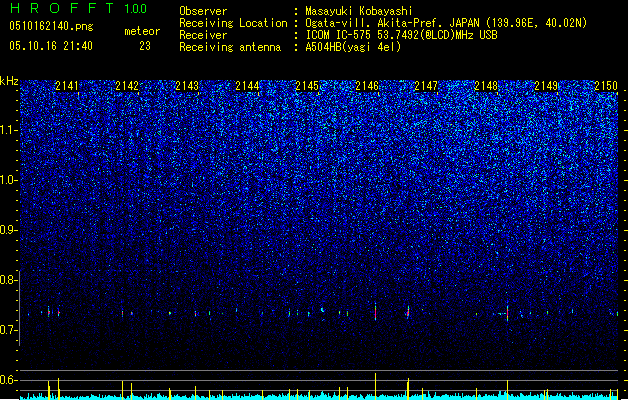
Task: Click the 2147 time marker
Action: pos(426,86)
